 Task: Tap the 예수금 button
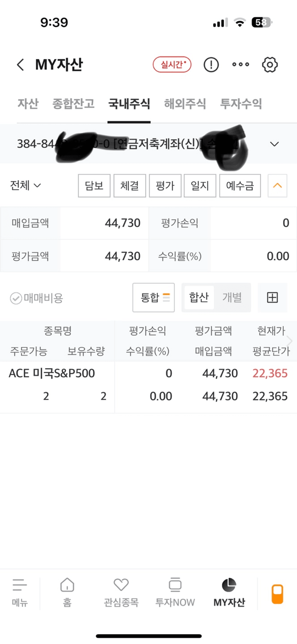(x=240, y=186)
